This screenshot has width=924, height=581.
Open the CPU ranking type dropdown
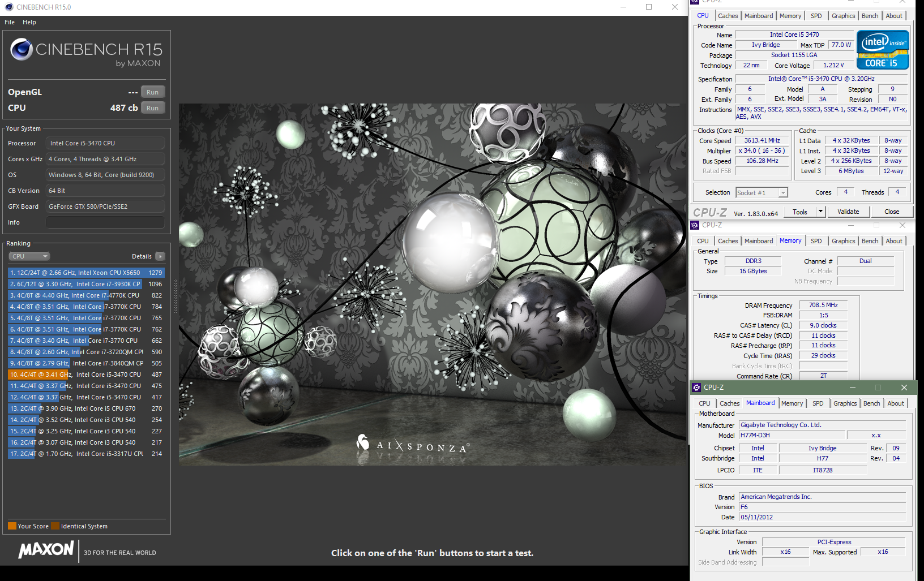pos(29,256)
